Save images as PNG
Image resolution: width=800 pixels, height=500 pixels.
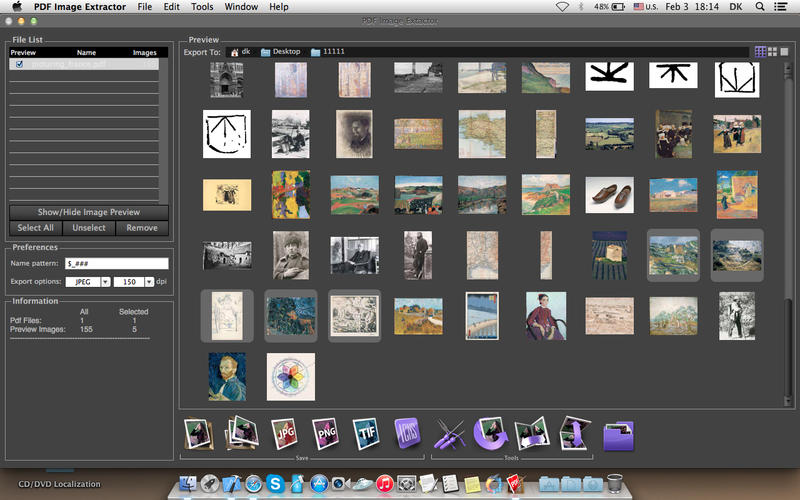(x=325, y=434)
